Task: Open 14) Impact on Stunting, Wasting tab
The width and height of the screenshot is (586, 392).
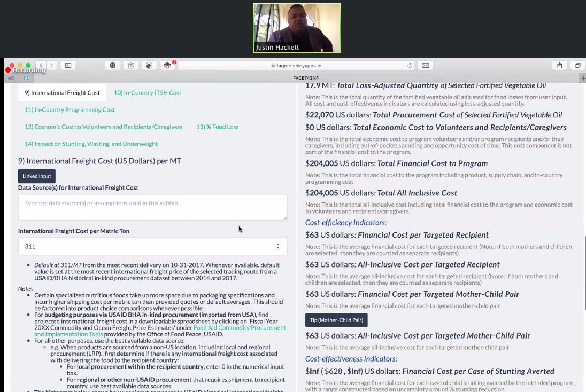Action: tap(91, 144)
